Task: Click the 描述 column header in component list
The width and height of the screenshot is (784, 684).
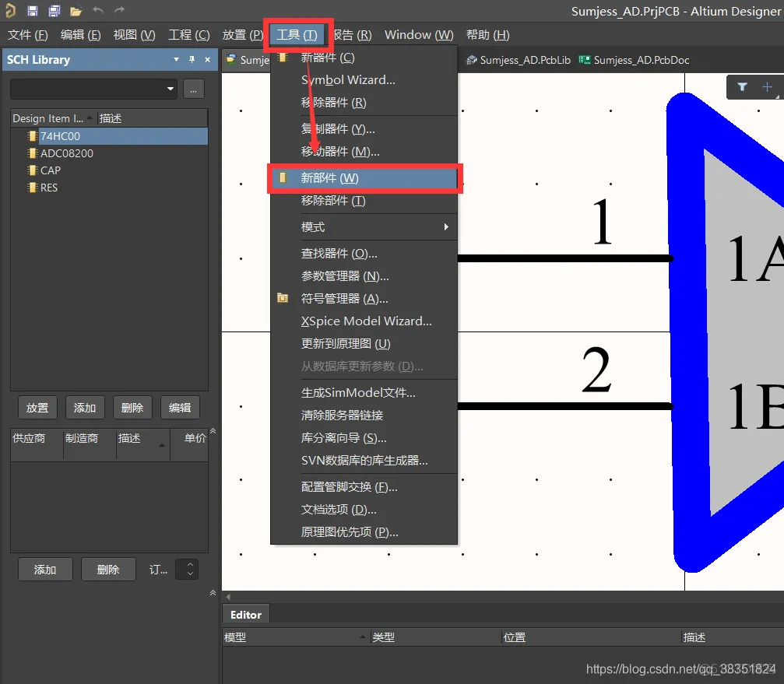Action: tap(152, 118)
